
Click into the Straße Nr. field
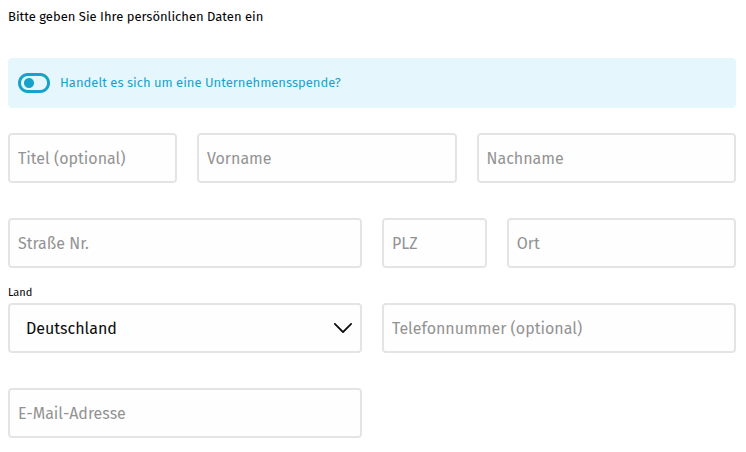coord(184,243)
